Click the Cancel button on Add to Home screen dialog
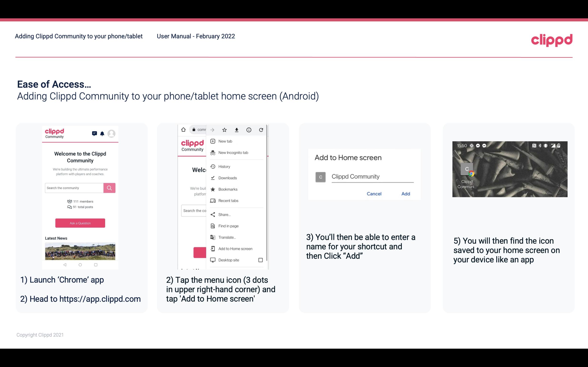The height and width of the screenshot is (367, 588). pos(374,194)
